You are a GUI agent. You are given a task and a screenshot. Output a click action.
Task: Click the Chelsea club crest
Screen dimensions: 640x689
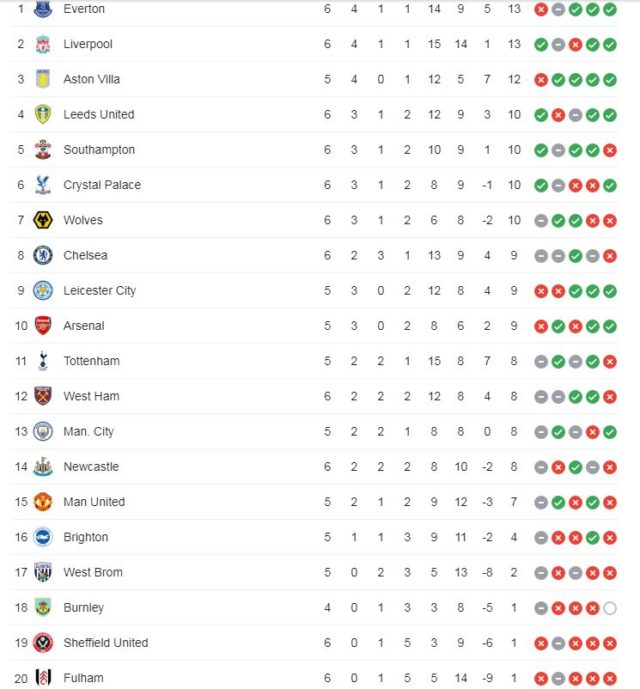[42, 255]
